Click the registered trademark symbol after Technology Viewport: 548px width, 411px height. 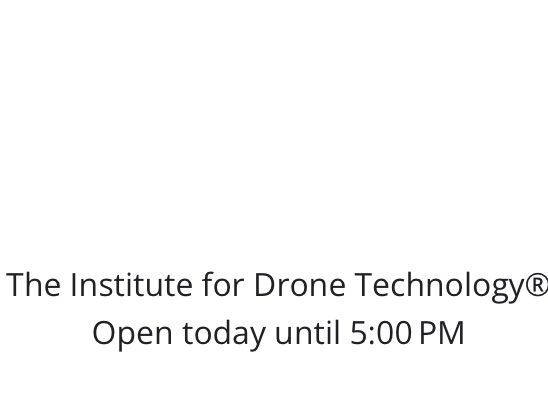[x=536, y=284]
